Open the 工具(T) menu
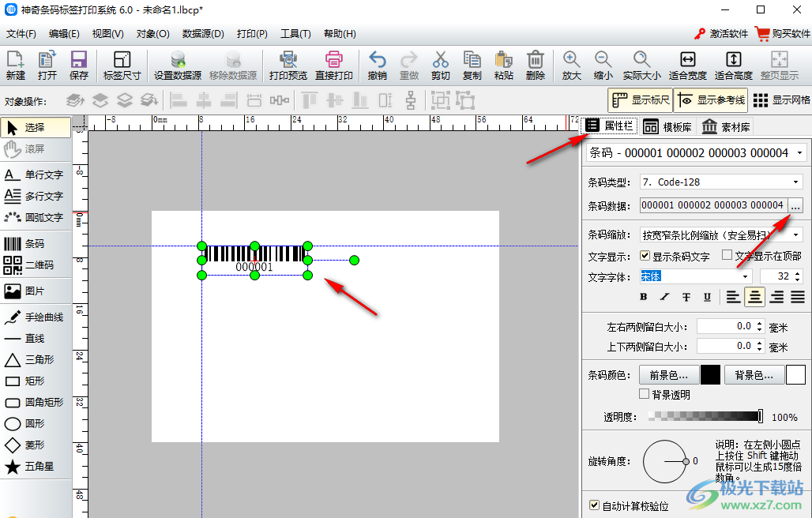812x518 pixels. [295, 34]
